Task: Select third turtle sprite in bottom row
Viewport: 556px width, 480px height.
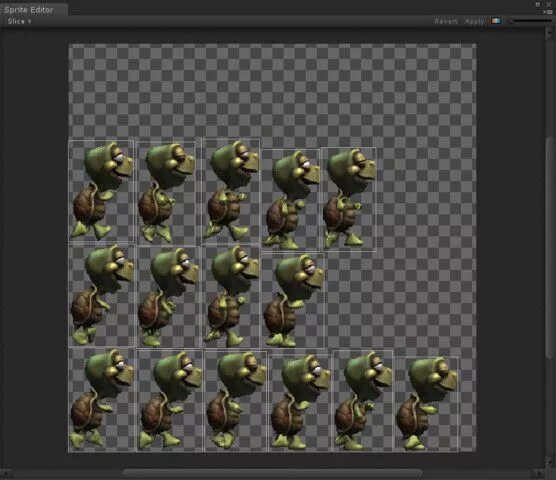Action: pyautogui.click(x=235, y=402)
